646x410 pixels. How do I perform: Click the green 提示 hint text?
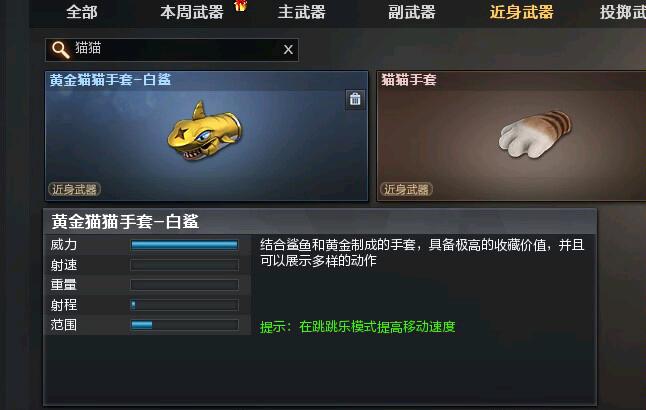(x=358, y=327)
